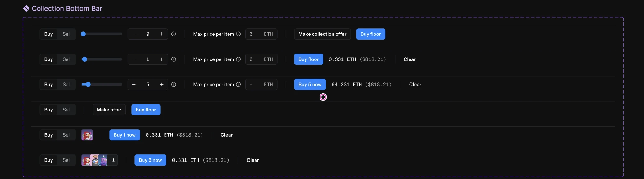
Task: Click the quantity value 1 in stepper
Action: pos(148,59)
